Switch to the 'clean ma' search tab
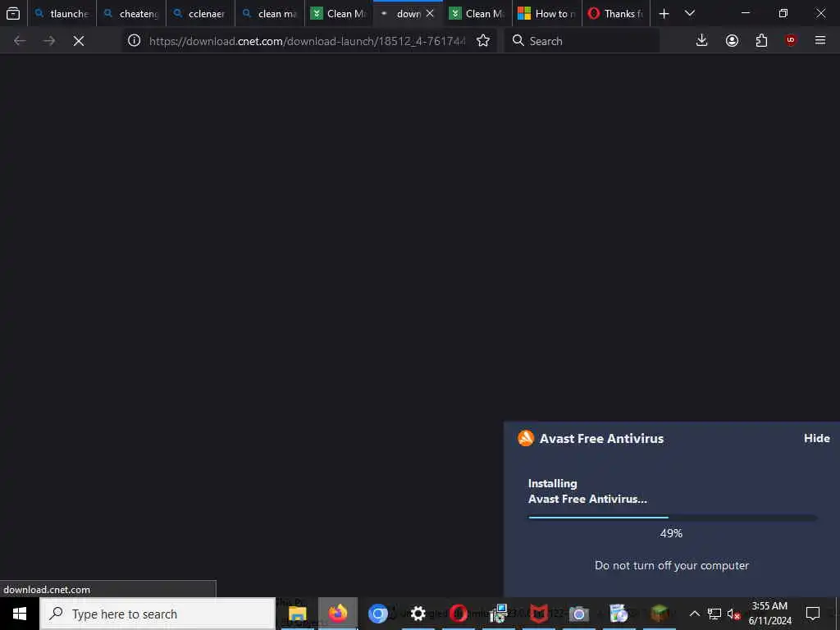Image resolution: width=840 pixels, height=630 pixels. pos(269,13)
